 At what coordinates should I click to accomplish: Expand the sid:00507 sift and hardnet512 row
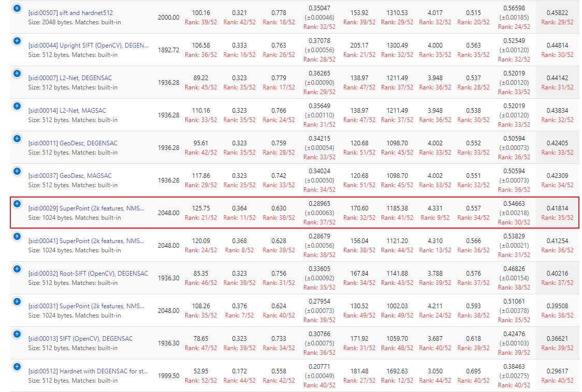(17, 8)
